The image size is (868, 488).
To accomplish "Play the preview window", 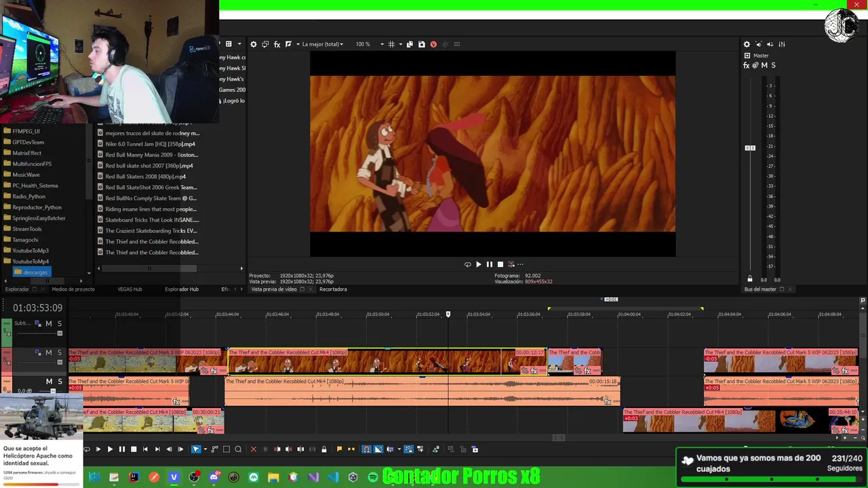I will 478,264.
